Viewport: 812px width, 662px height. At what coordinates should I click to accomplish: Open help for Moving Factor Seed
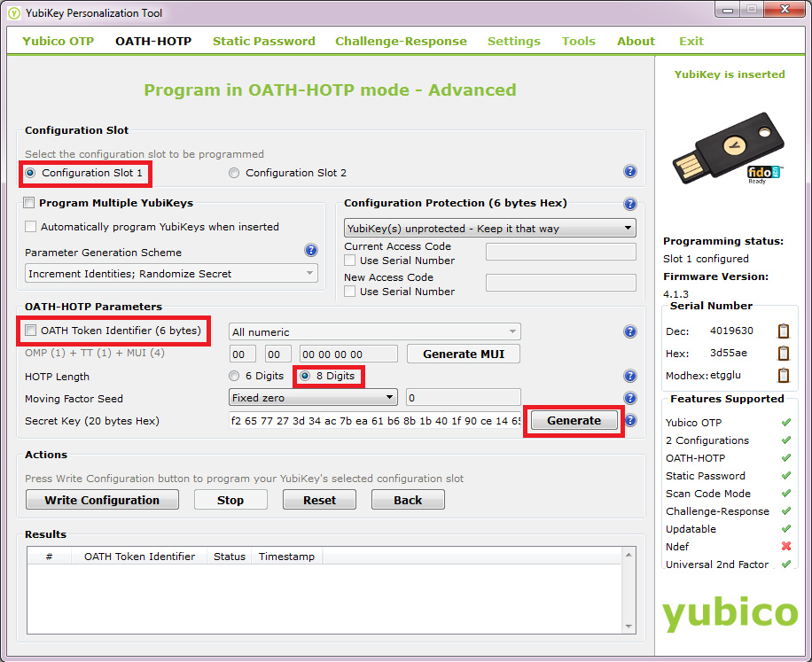tap(629, 398)
